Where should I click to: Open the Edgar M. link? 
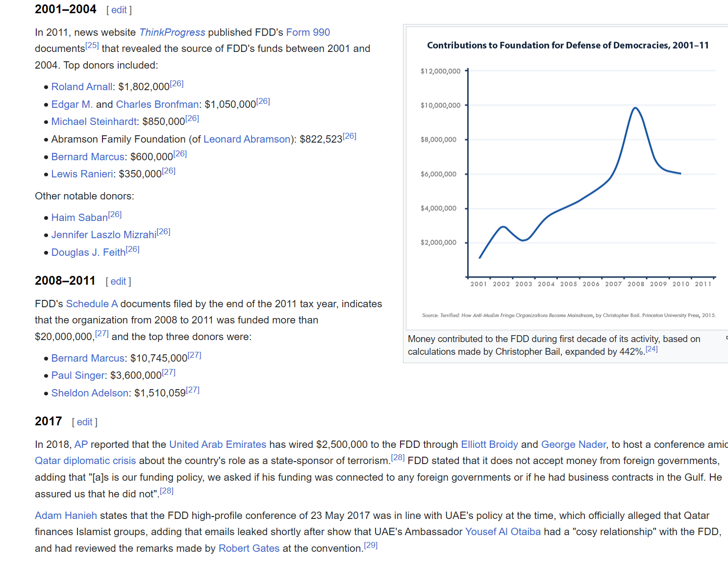(72, 104)
